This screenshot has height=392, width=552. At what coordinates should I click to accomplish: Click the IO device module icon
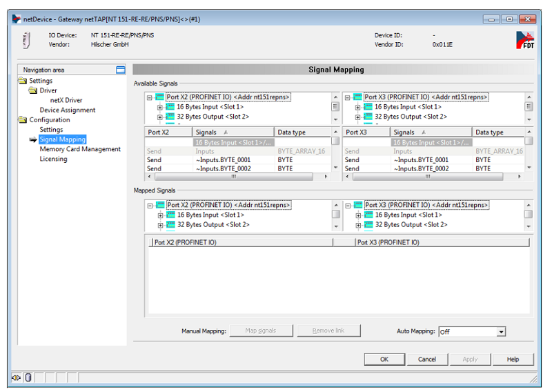tap(26, 40)
